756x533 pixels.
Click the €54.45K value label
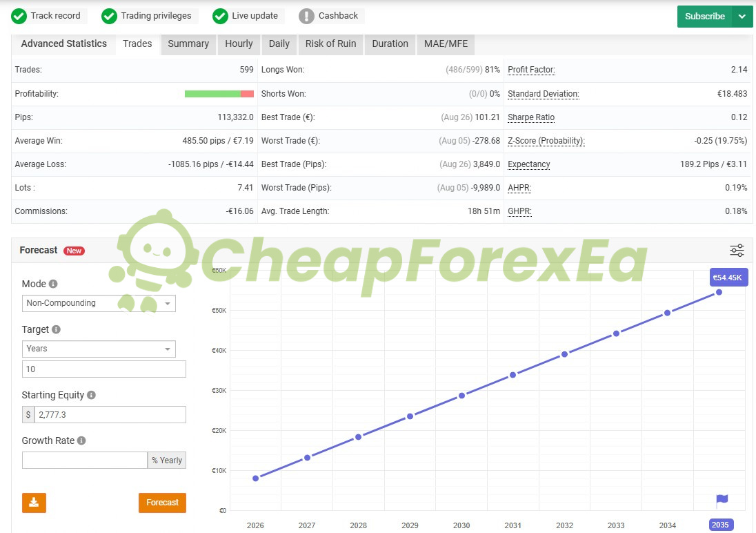coord(728,278)
